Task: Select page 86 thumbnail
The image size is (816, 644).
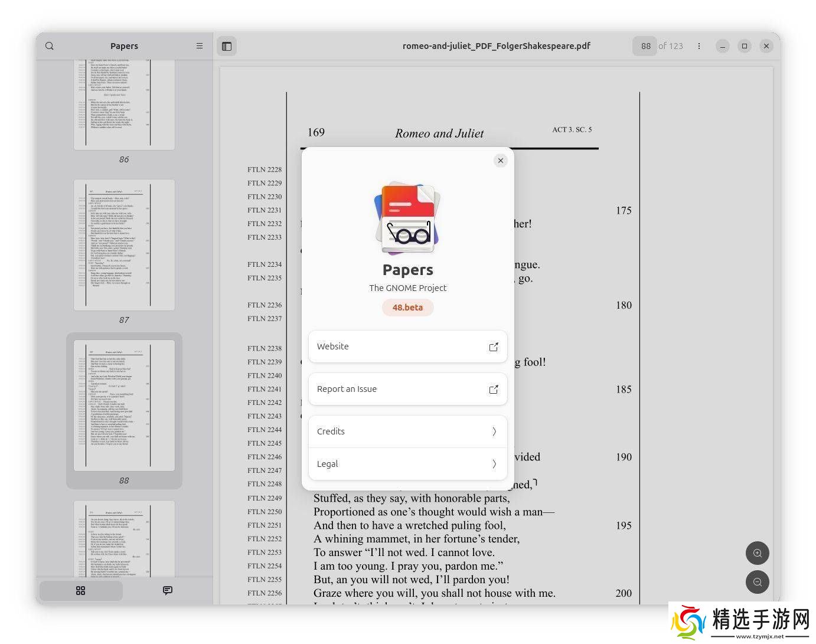Action: (124, 103)
